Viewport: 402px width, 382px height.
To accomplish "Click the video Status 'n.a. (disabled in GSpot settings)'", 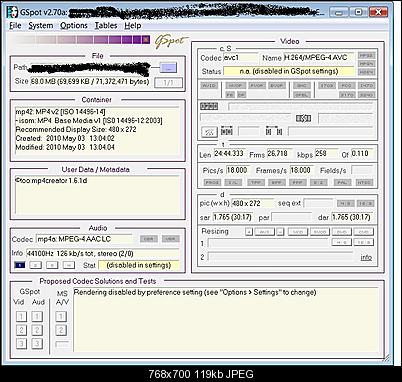I will pos(288,71).
